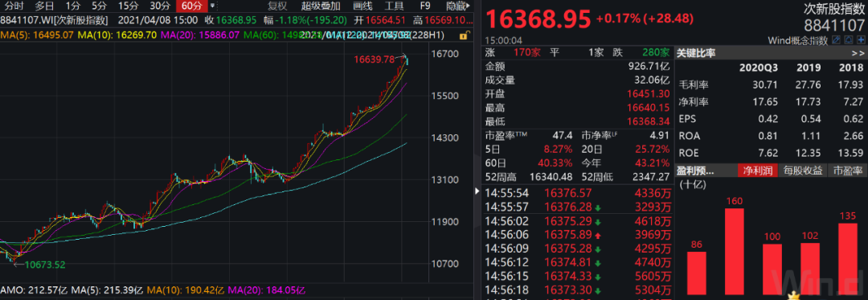This screenshot has width=868, height=300.
Task: Expand 关键比率 with the >> arrows
Action: [x=858, y=53]
